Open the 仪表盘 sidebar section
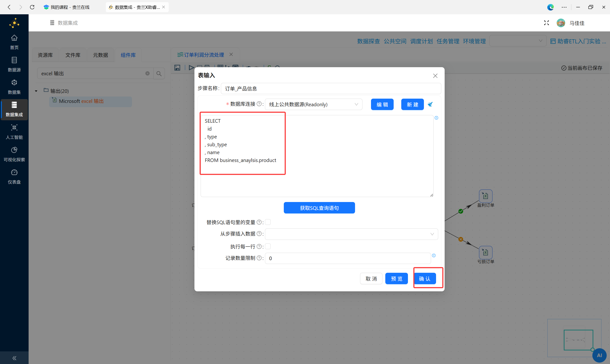The width and height of the screenshot is (610, 364). [x=14, y=177]
